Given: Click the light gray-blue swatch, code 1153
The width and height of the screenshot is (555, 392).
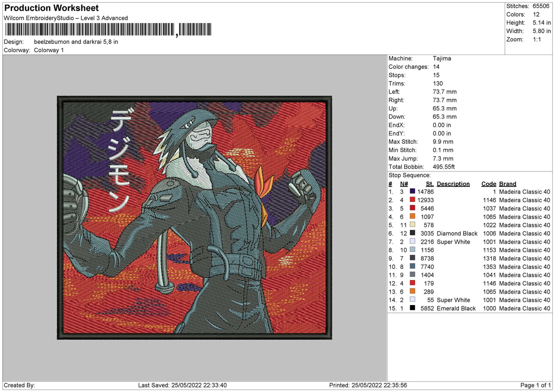Looking at the screenshot, I should (413, 250).
